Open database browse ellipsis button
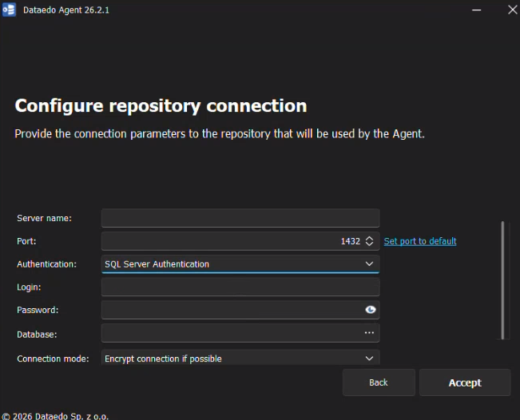Viewport: 520px width, 420px height. click(369, 332)
